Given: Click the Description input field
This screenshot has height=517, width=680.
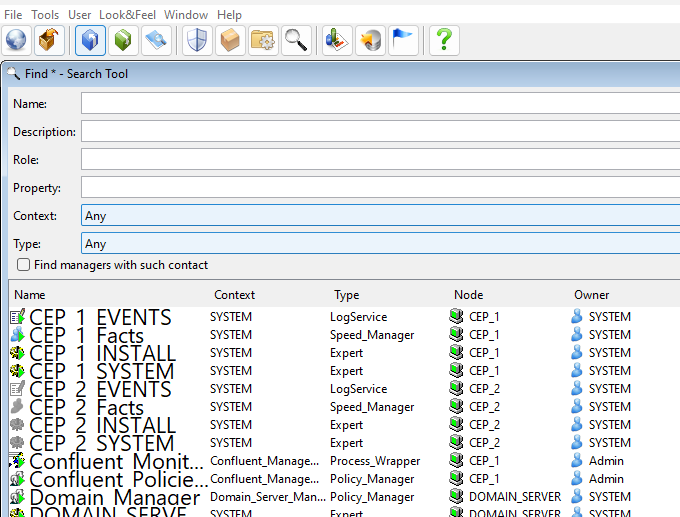Looking at the screenshot, I should [x=381, y=131].
